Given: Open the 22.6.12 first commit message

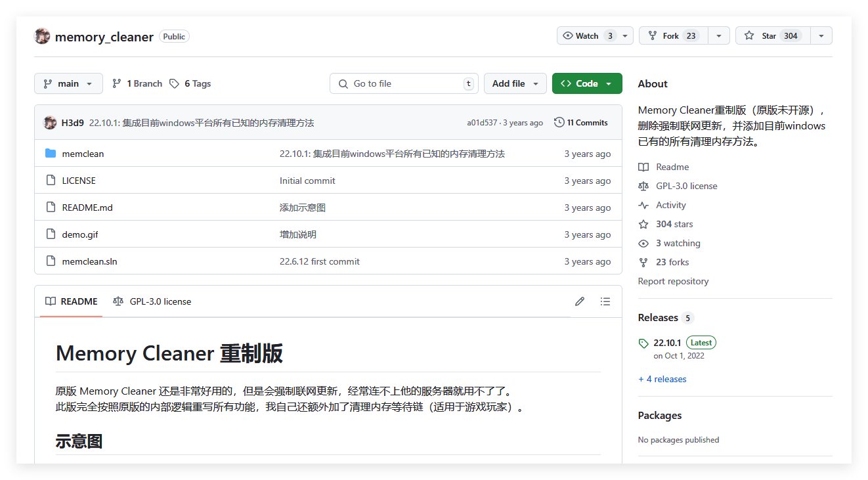Looking at the screenshot, I should coord(320,261).
